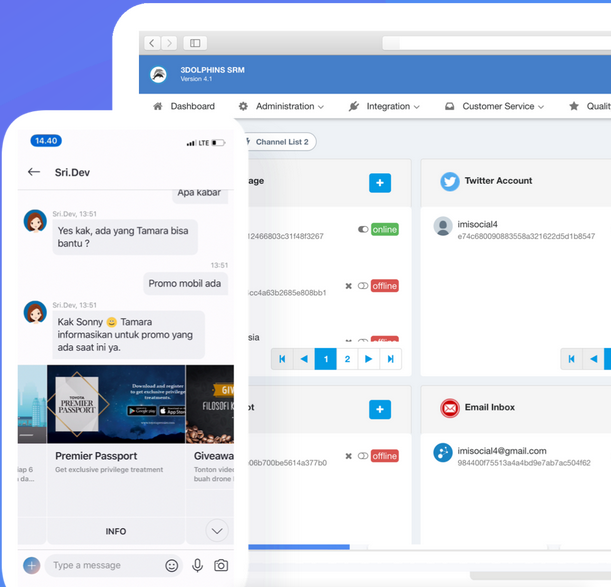The width and height of the screenshot is (611, 587).
Task: Open the Giveaway coffee carousel image
Action: tap(210, 404)
